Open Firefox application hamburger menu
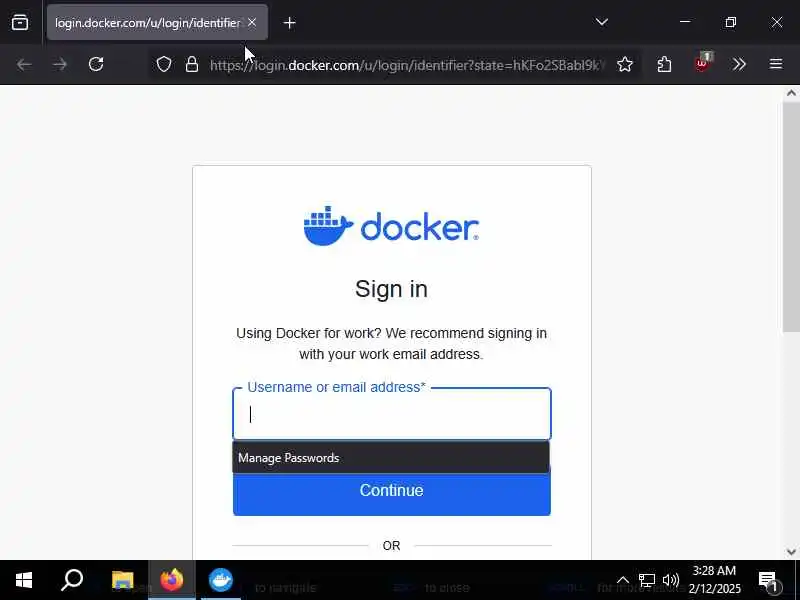This screenshot has height=600, width=800. (776, 64)
